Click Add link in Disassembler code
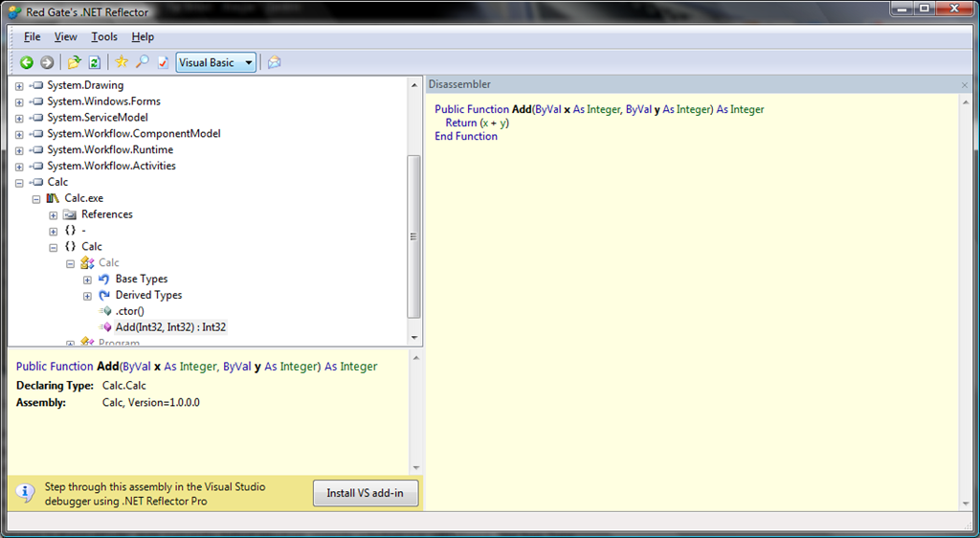The image size is (980, 538). (x=522, y=109)
